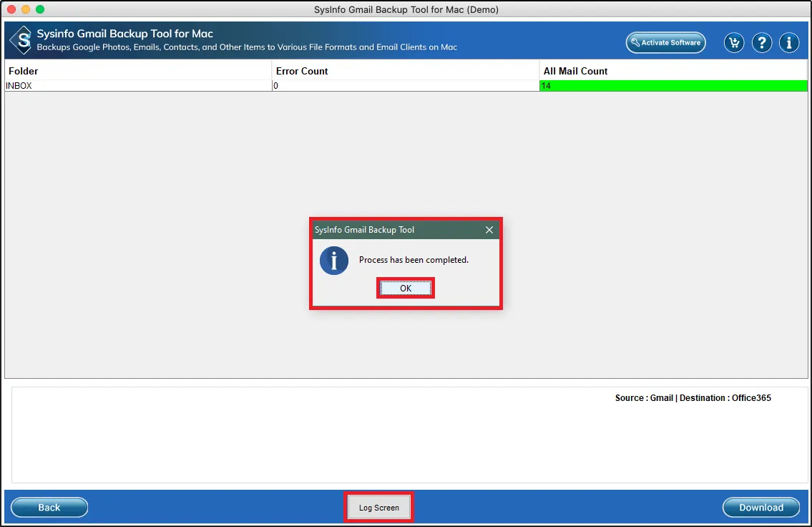
Task: Click the Activate Software button
Action: point(665,42)
